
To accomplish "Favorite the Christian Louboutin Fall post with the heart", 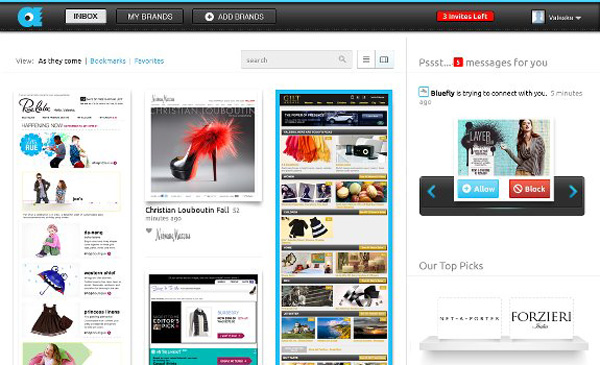I will coord(149,231).
